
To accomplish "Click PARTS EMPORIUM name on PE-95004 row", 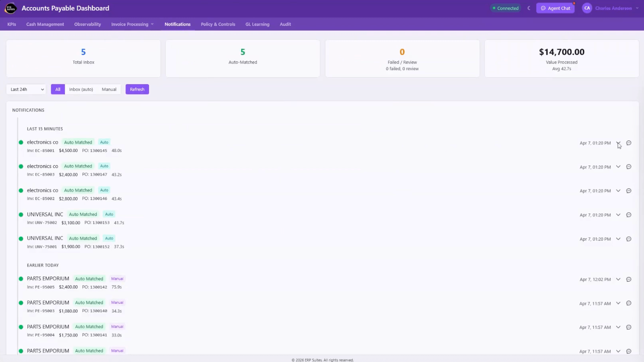I will click(48, 327).
